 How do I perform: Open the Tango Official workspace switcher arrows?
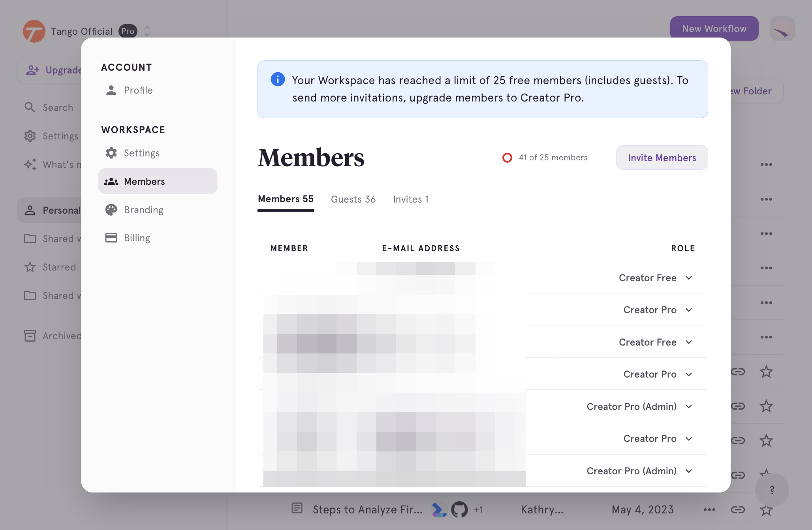[x=147, y=31]
